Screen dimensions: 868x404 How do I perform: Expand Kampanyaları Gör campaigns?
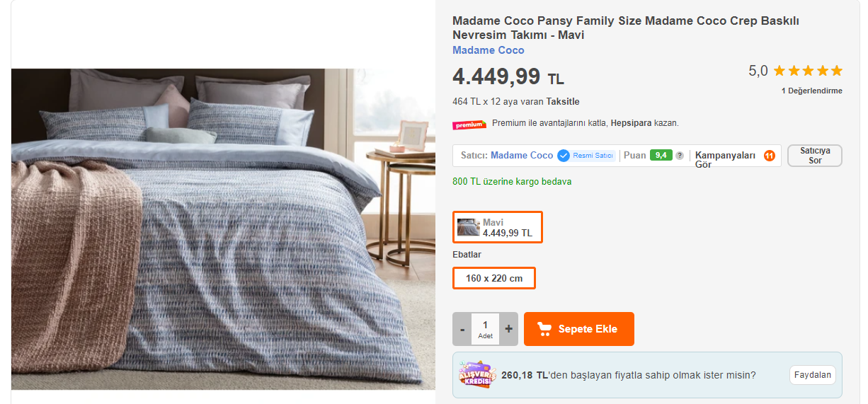725,159
